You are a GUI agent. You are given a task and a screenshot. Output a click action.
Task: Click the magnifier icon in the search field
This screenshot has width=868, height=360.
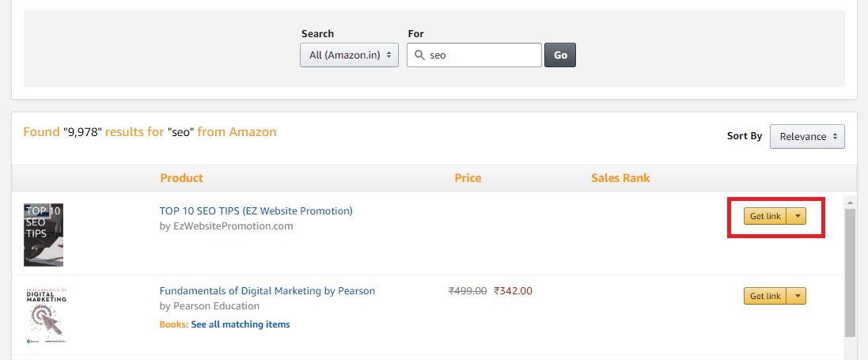click(419, 55)
